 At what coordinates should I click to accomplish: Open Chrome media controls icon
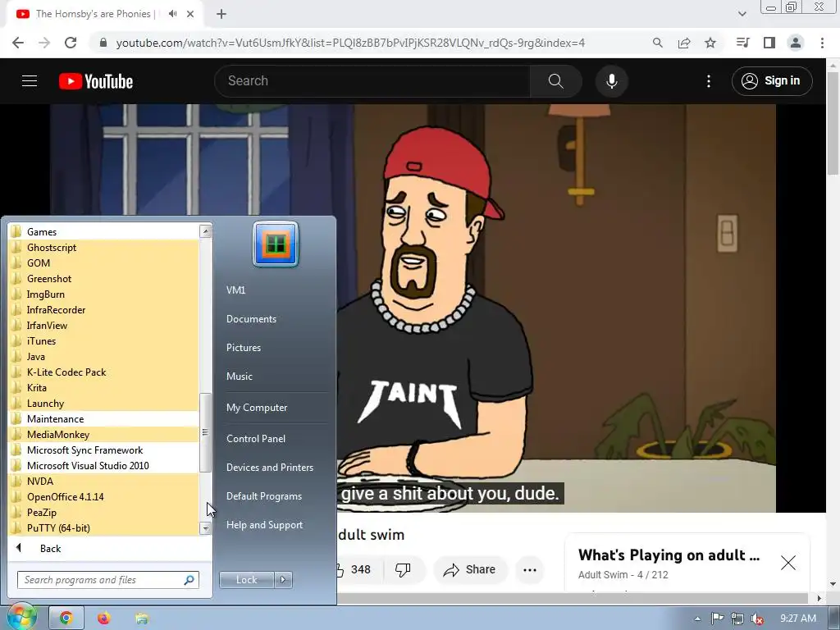pyautogui.click(x=742, y=43)
